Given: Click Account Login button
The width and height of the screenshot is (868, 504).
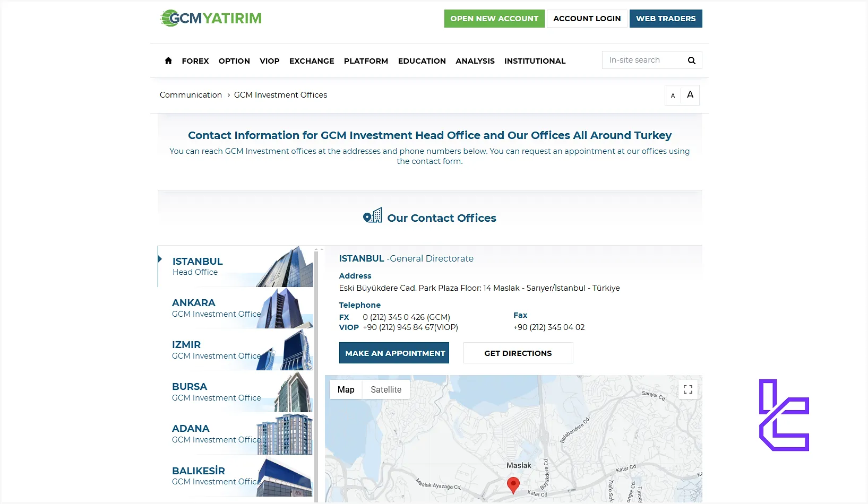Looking at the screenshot, I should [x=587, y=19].
